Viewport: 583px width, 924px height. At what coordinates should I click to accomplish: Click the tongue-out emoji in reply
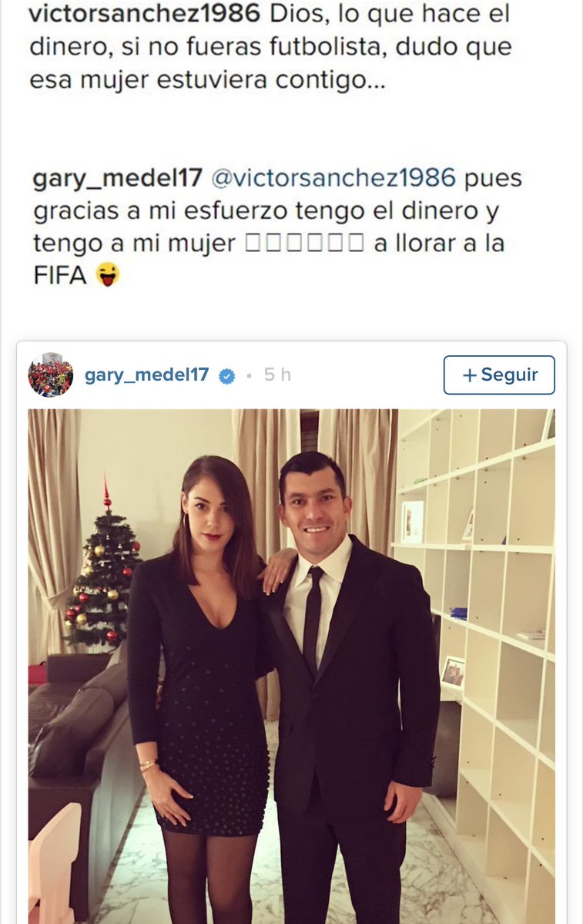(x=106, y=274)
